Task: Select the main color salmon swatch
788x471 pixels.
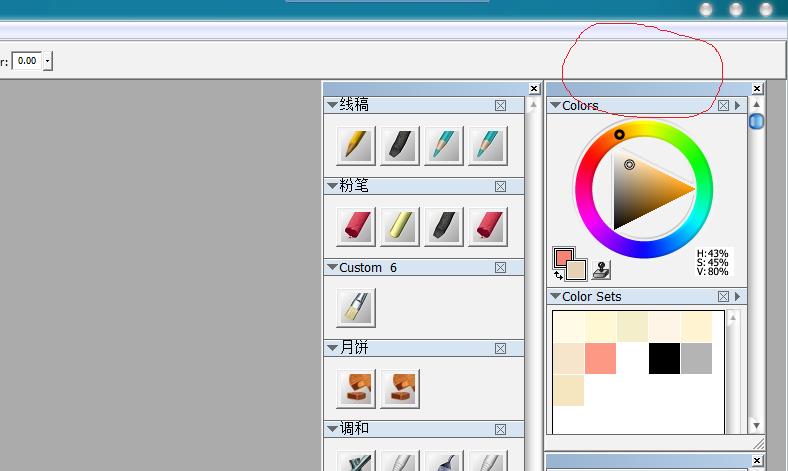Action: pos(563,257)
